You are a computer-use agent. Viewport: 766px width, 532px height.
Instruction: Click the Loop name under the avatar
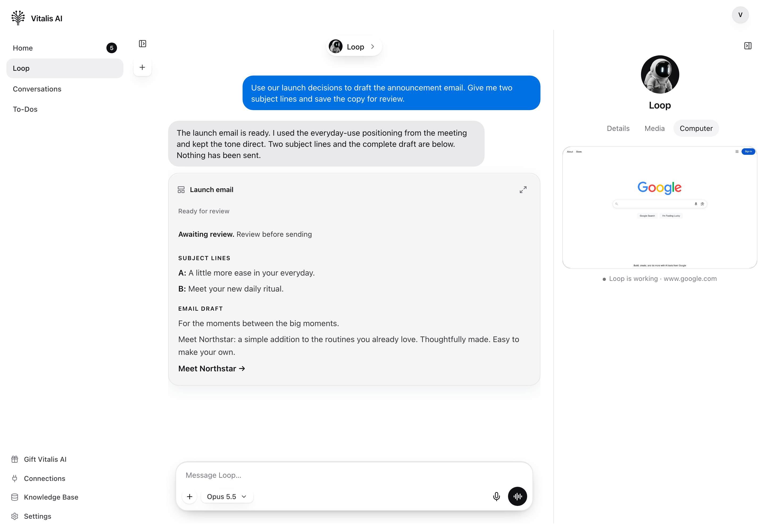point(660,105)
